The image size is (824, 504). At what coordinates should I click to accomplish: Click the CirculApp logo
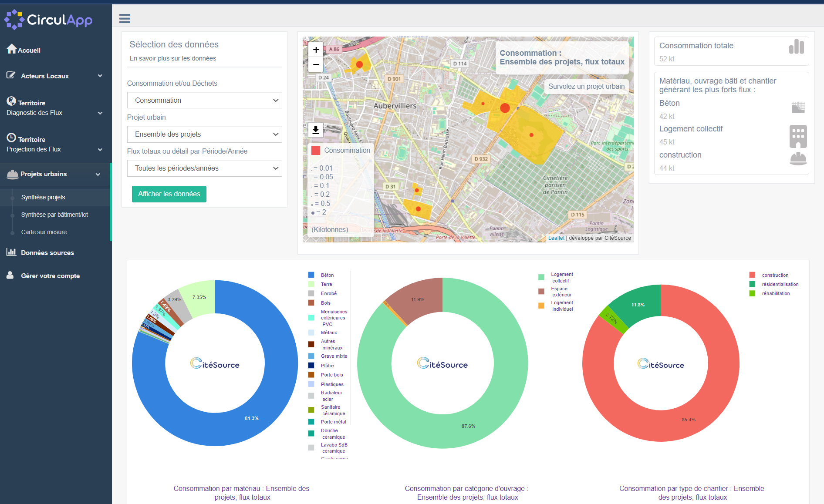(48, 20)
